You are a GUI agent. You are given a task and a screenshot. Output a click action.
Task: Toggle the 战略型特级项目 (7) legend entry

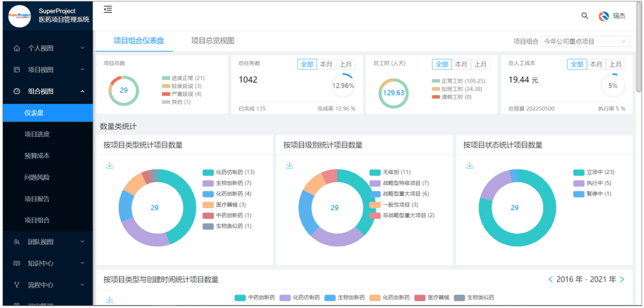coord(399,183)
